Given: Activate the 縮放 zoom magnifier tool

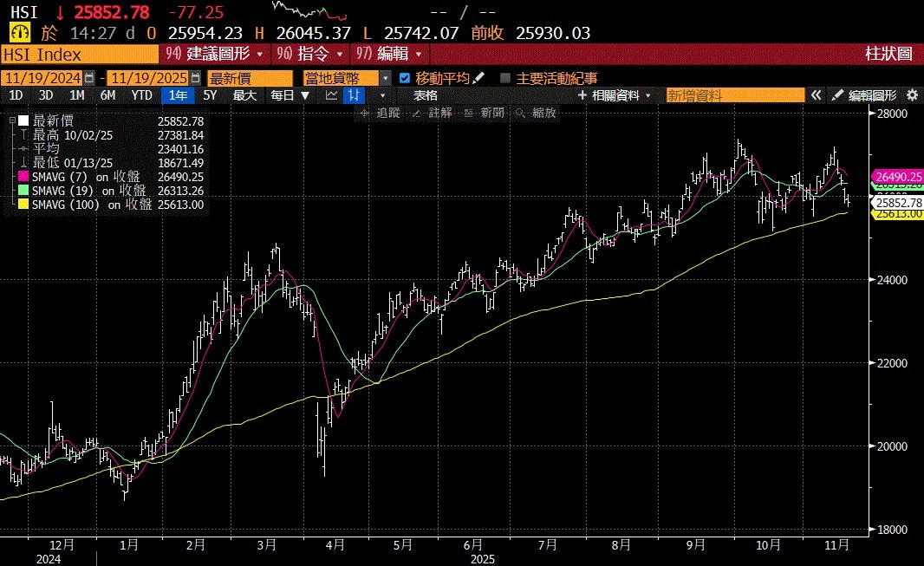Looking at the screenshot, I should 537,113.
